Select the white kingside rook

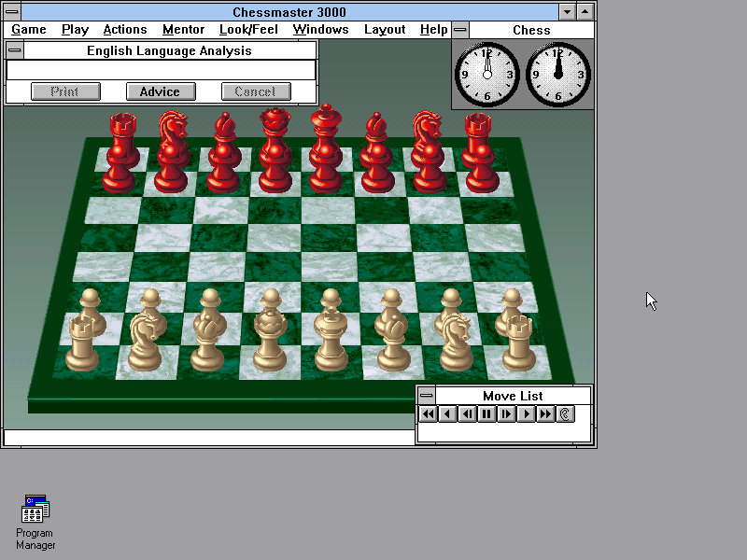(519, 343)
